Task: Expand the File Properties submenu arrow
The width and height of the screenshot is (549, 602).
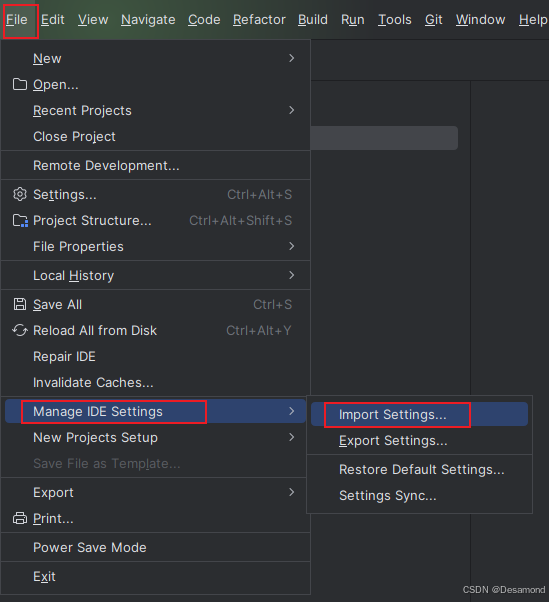Action: pos(291,246)
